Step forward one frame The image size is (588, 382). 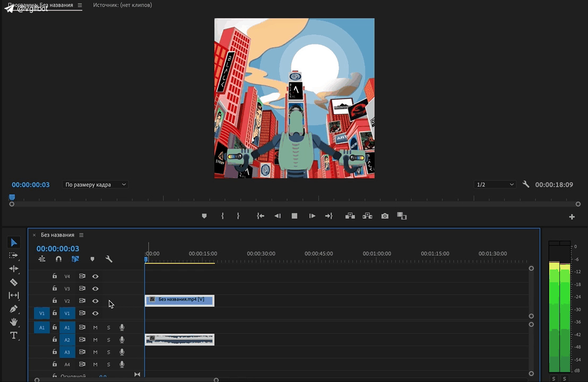click(x=312, y=216)
